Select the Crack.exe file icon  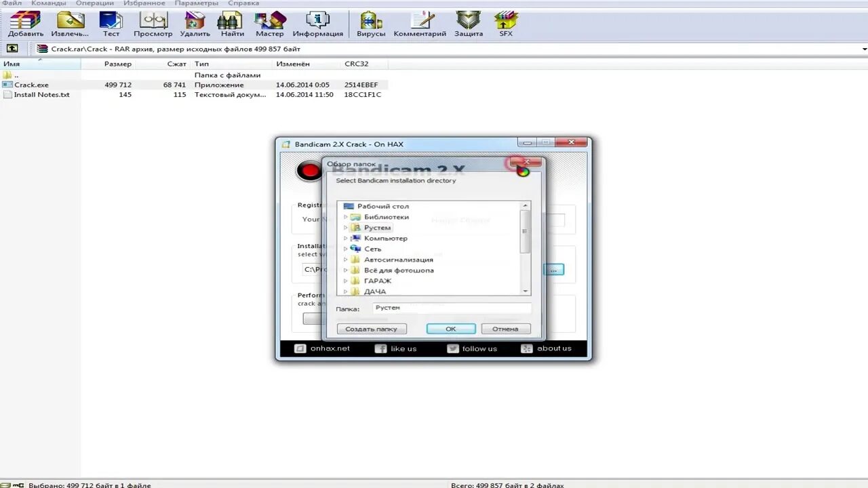(7, 85)
